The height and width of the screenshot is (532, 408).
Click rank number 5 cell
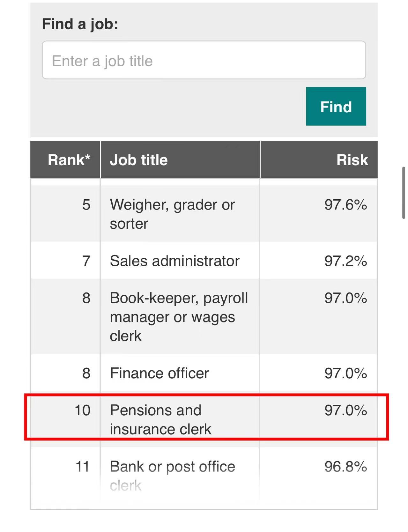click(x=86, y=204)
